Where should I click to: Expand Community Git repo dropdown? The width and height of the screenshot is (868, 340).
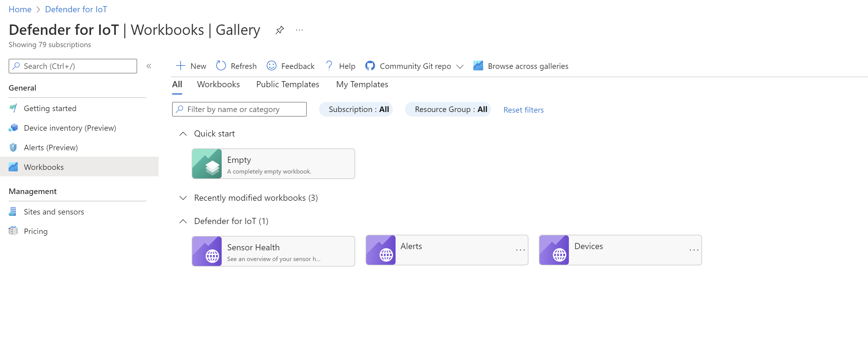(x=460, y=66)
